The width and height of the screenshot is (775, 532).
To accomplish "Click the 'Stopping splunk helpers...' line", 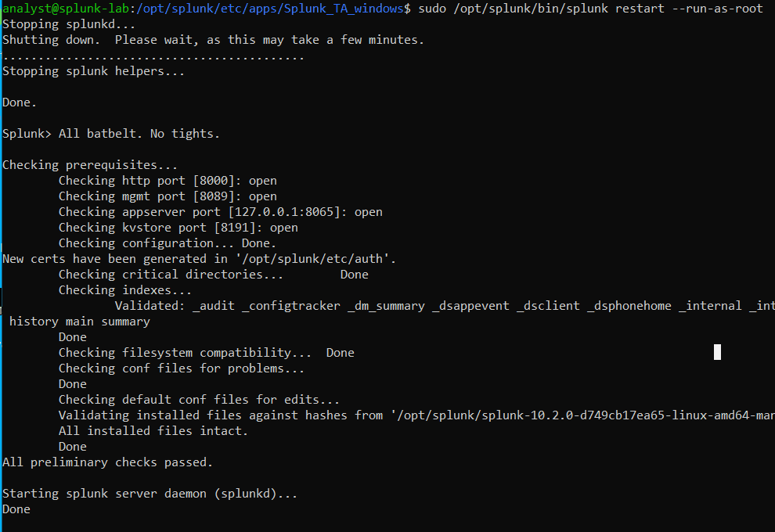I will click(x=94, y=70).
